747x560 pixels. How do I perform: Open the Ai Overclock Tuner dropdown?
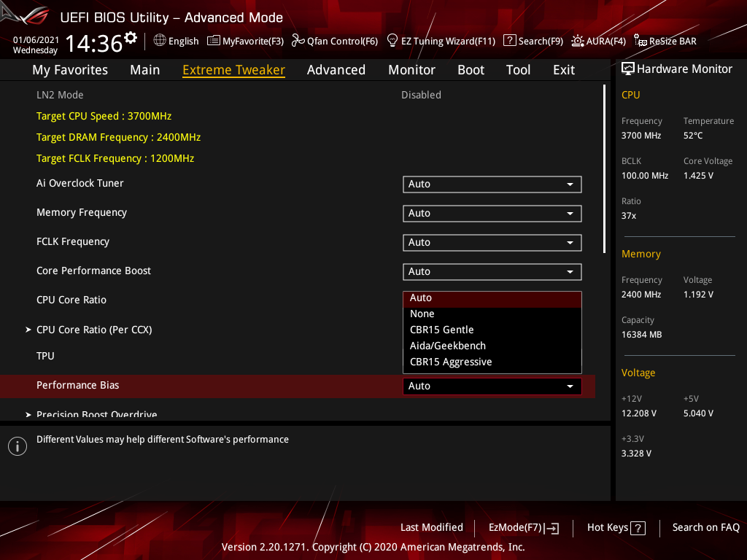(x=492, y=184)
